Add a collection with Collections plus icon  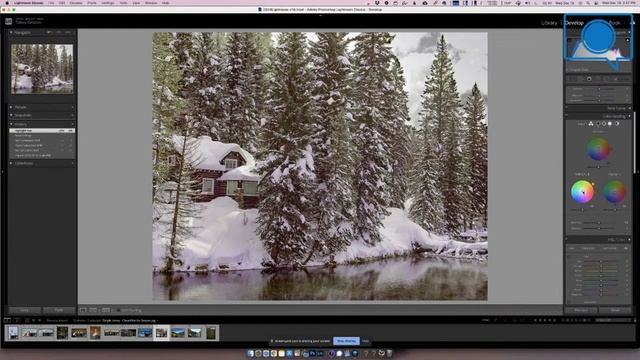[73, 163]
